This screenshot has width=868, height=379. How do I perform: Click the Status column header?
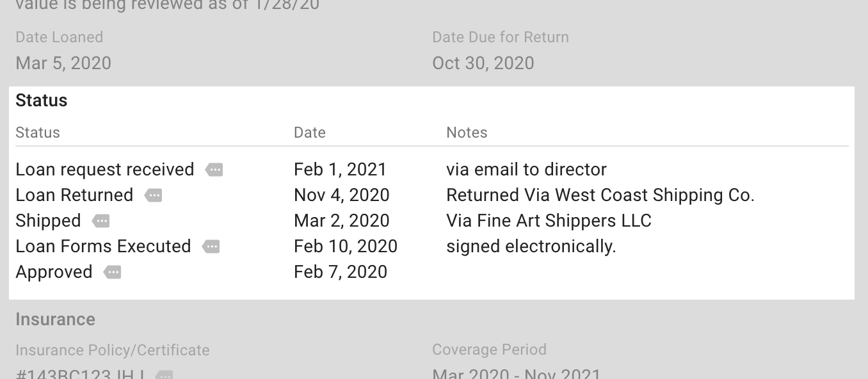tap(38, 133)
